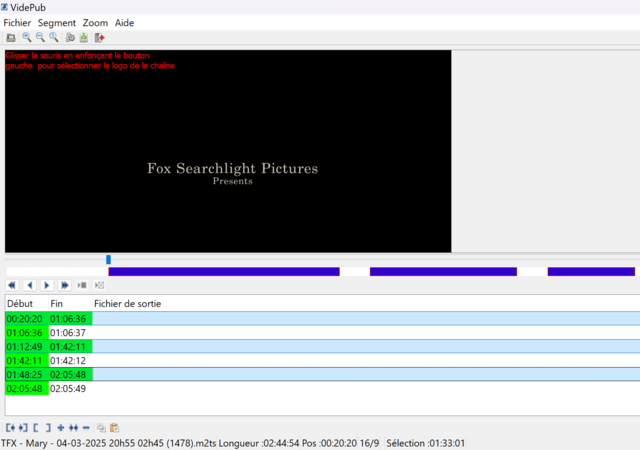
Task: Click the fast forward double-arrow button
Action: 64,285
